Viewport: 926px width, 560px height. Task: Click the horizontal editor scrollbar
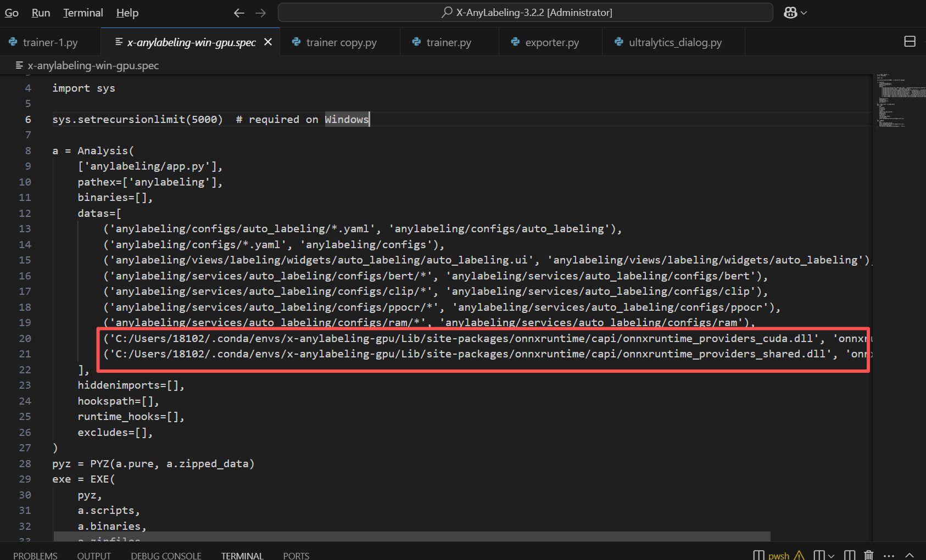click(412, 536)
